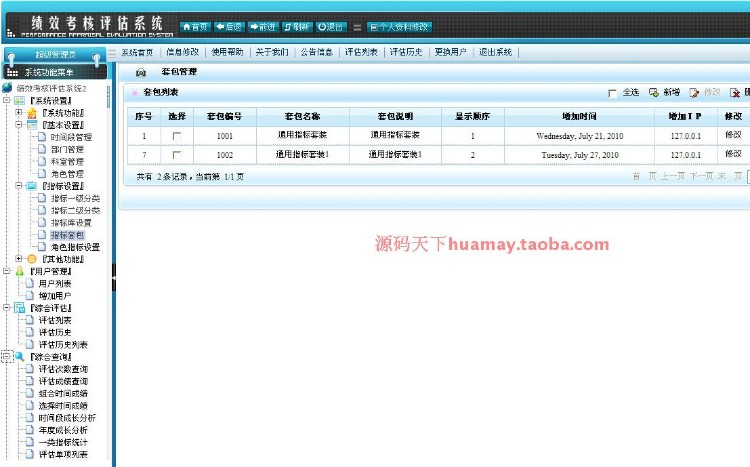The image size is (750, 467).
Task: Collapse the 『综合查询』 tree node
Action: pyautogui.click(x=6, y=356)
